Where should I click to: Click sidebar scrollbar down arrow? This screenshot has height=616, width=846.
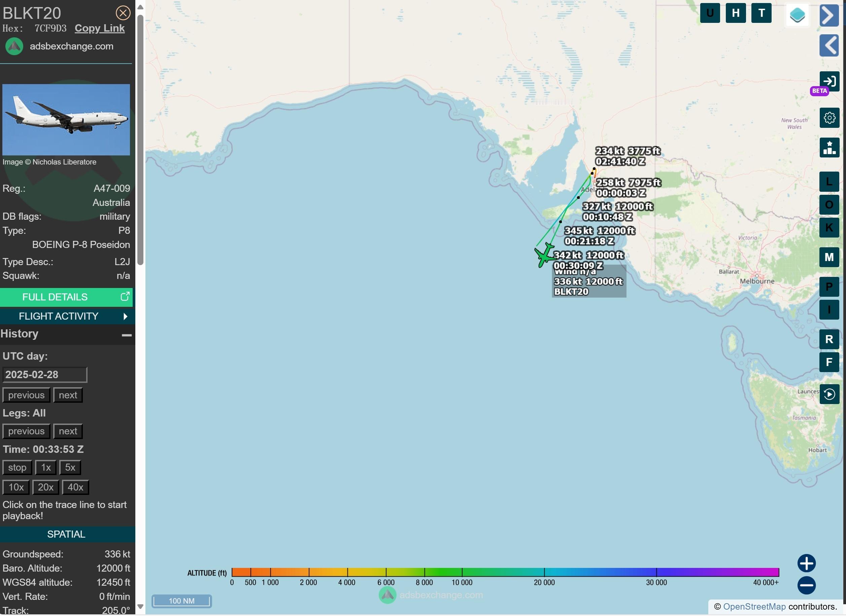(x=140, y=606)
